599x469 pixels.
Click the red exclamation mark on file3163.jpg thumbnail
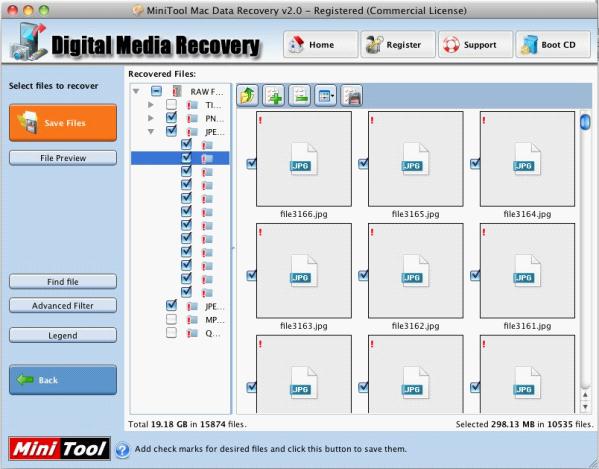[x=261, y=233]
